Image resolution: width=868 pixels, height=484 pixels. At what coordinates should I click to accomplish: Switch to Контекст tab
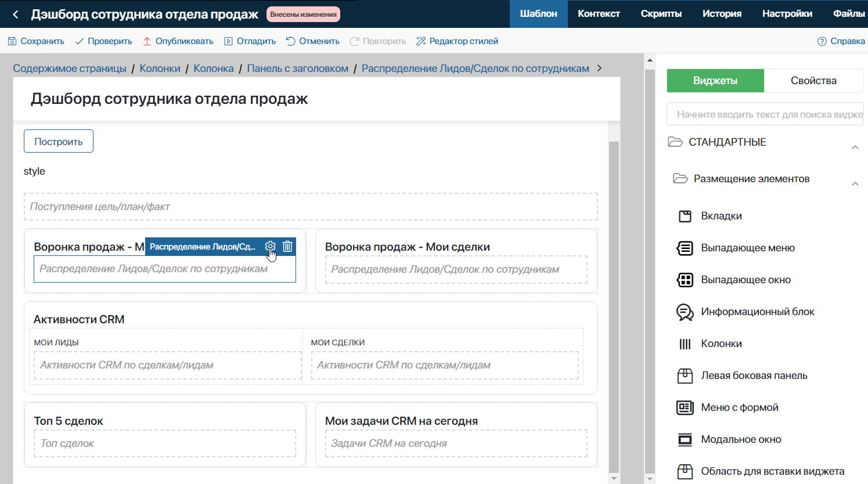[599, 14]
